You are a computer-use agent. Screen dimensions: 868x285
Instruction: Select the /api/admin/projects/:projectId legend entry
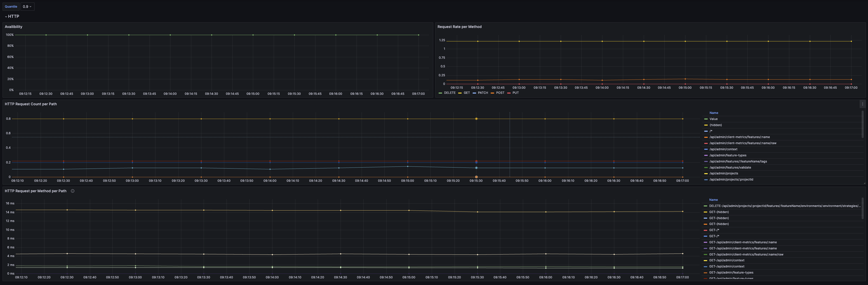(731, 179)
